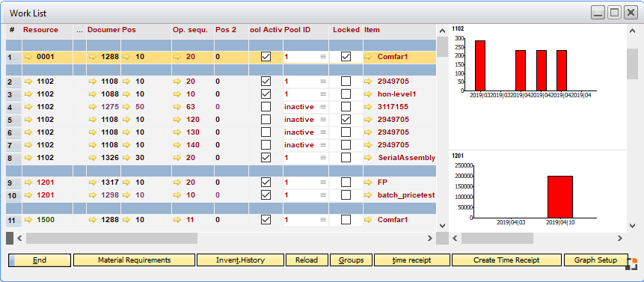The height and width of the screenshot is (282, 644).
Task: Click the down arrow of the table's vertical scrollbar
Action: 442,225
